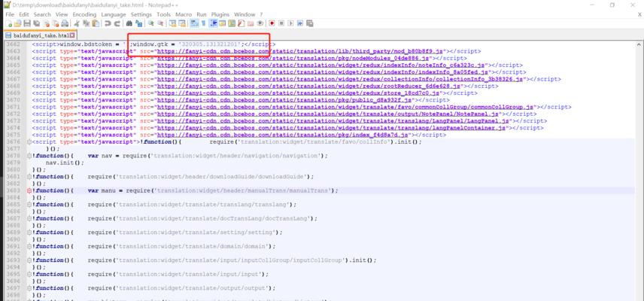Create a new file with New toolbar icon
The height and width of the screenshot is (301, 644).
tap(8, 23)
